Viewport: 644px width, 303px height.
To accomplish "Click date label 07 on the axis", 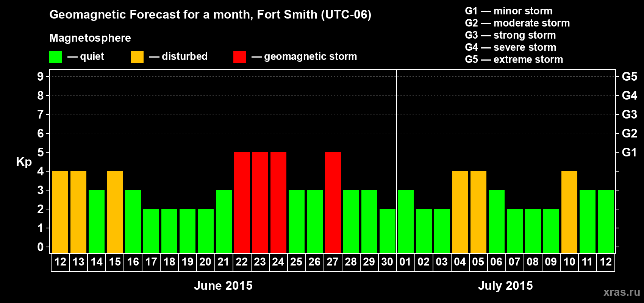I will [x=515, y=262].
